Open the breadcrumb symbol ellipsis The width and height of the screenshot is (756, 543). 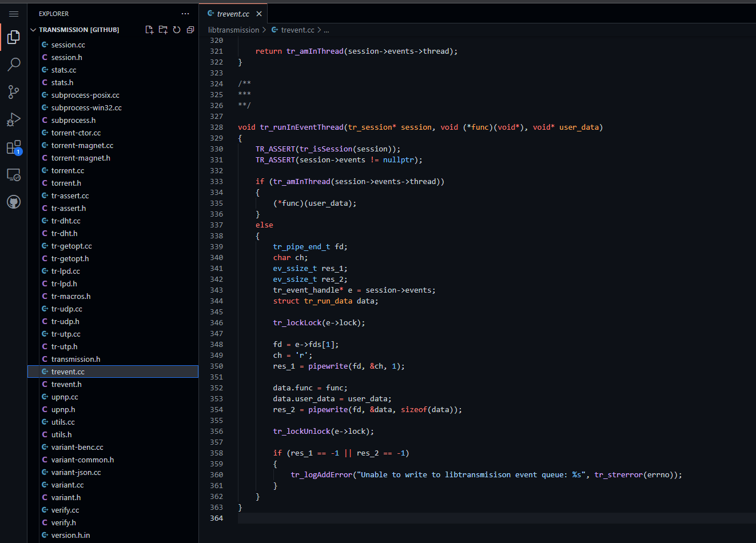326,30
